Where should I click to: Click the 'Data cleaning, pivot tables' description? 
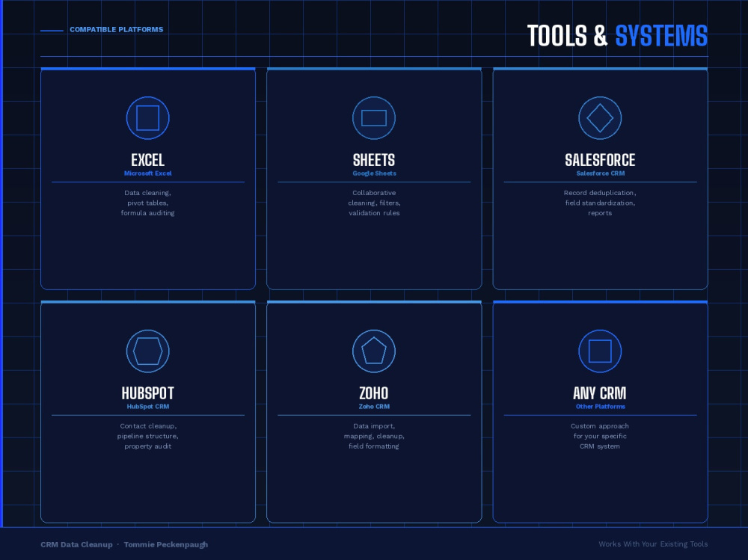point(148,203)
